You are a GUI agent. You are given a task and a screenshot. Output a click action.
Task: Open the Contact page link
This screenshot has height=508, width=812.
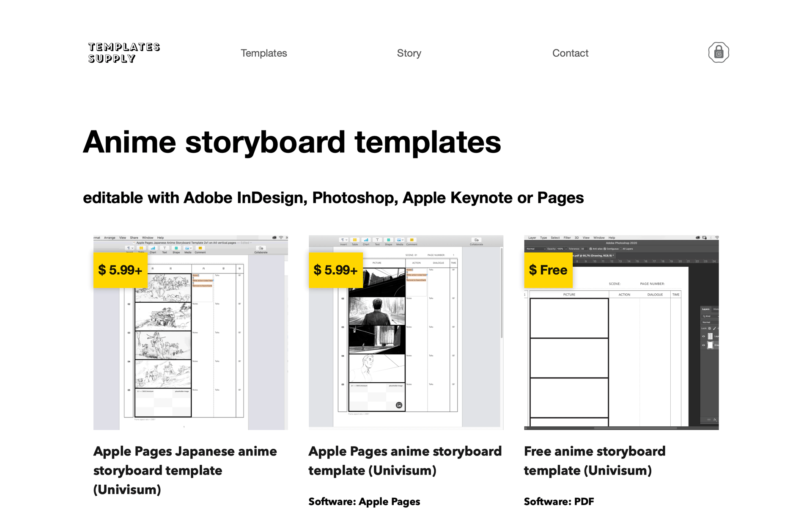tap(570, 53)
